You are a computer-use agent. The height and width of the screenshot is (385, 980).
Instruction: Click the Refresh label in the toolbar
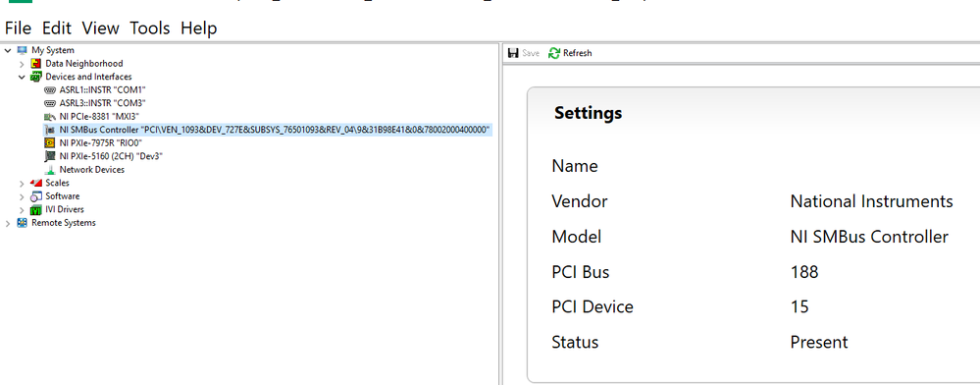578,53
